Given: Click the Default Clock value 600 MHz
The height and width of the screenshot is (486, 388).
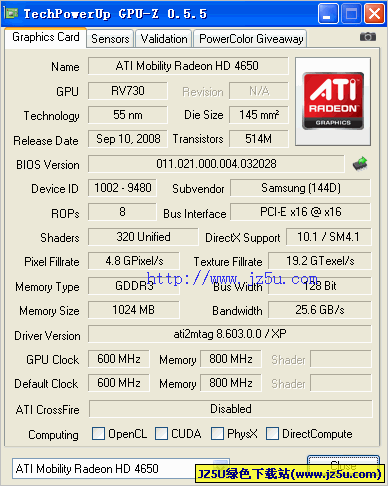Looking at the screenshot, I should (x=119, y=383).
